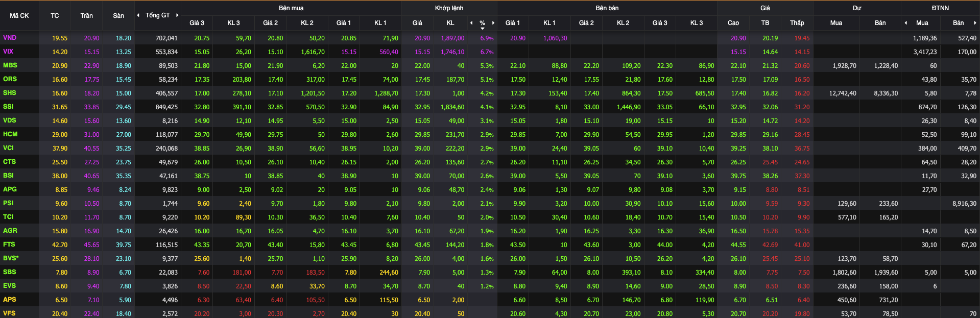Click the Thấp column header

(797, 23)
